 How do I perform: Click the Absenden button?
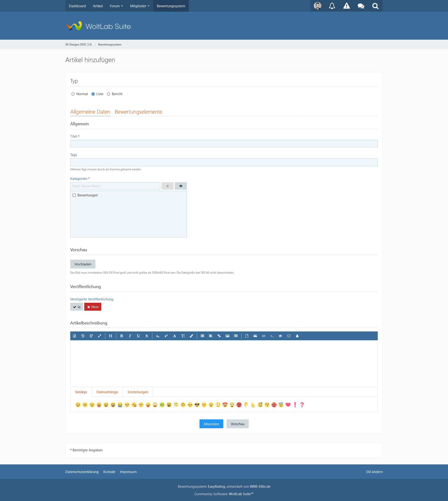point(211,424)
